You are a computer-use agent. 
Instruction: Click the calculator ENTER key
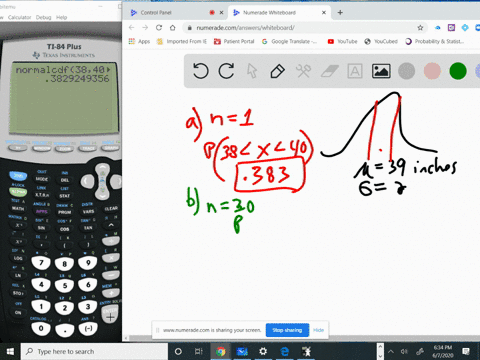[110, 315]
